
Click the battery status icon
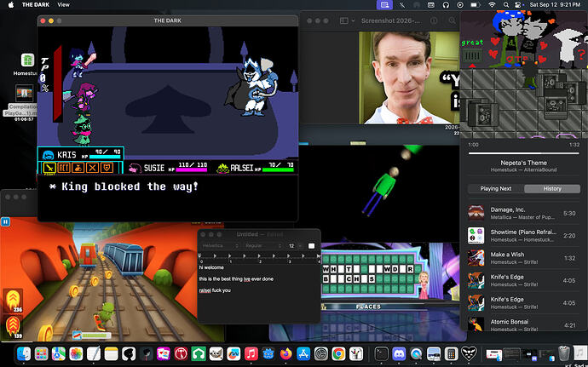(x=476, y=5)
